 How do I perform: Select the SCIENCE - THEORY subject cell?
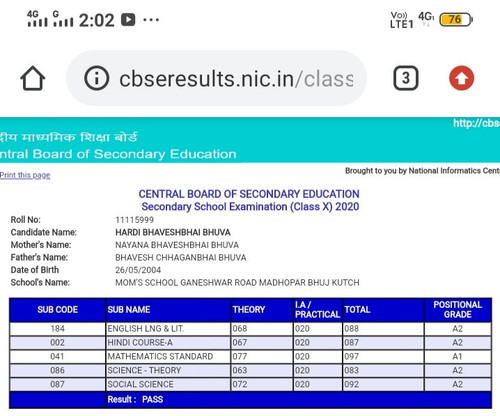click(168, 370)
